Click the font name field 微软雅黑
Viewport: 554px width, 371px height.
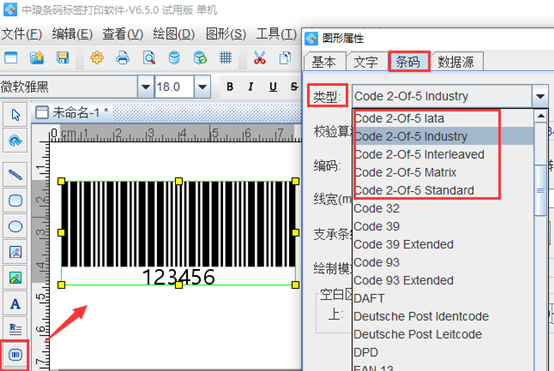pyautogui.click(x=69, y=87)
